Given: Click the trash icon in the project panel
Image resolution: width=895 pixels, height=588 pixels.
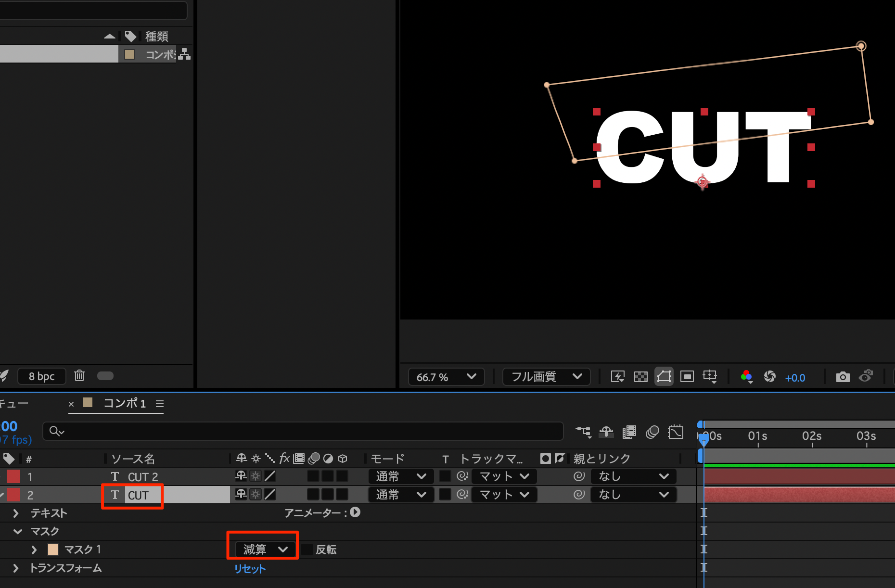Looking at the screenshot, I should click(79, 376).
